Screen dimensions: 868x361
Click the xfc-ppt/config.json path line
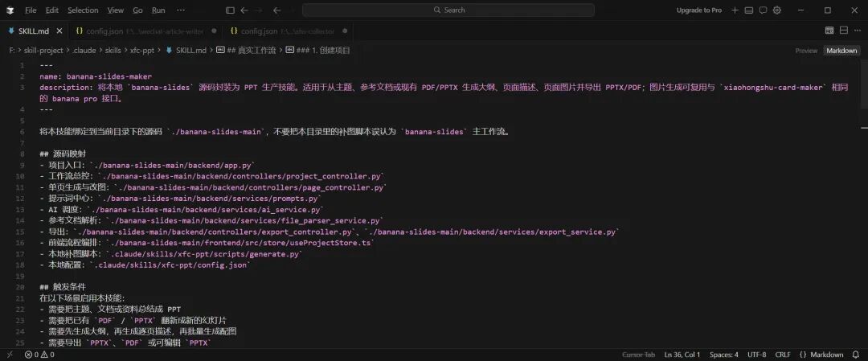[x=146, y=265]
